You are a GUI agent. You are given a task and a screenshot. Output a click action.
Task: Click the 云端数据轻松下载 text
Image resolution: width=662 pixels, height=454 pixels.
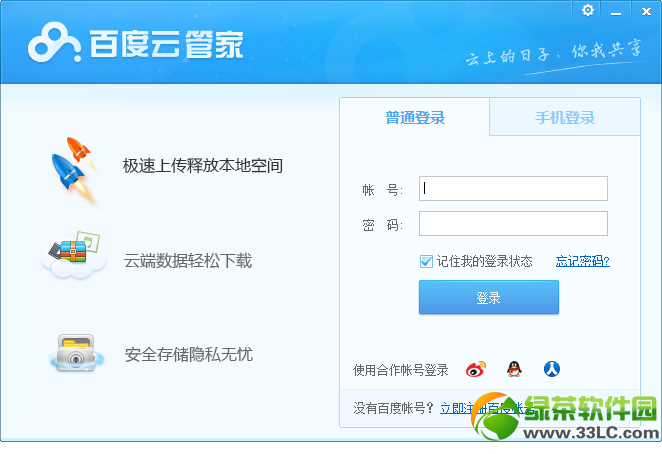pos(188,261)
